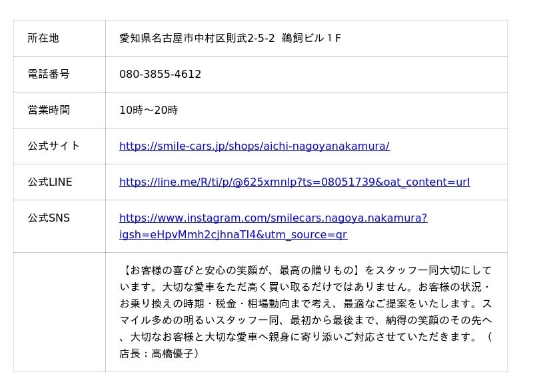Image resolution: width=533 pixels, height=392 pixels.
Task: Click the 公式サイト row label
Action: (x=54, y=146)
